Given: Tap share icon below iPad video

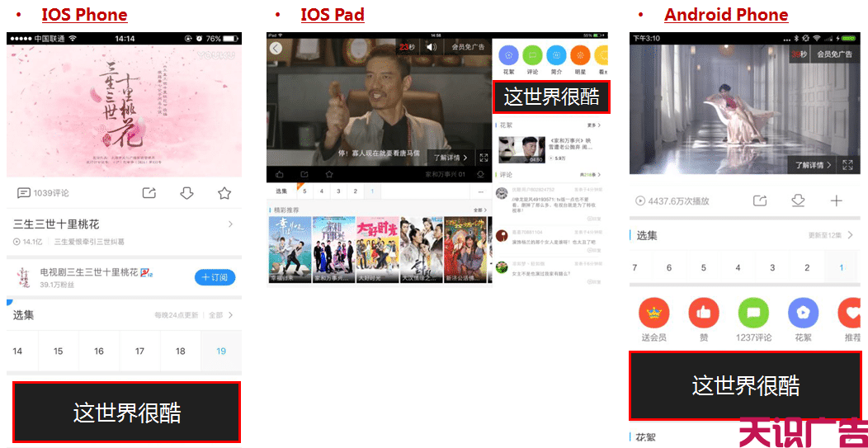Looking at the screenshot, I should point(304,174).
